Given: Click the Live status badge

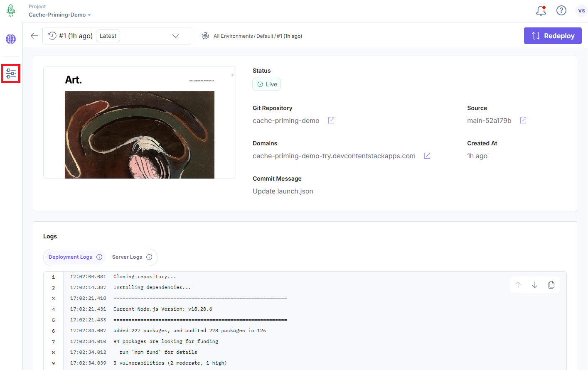Looking at the screenshot, I should click(x=267, y=84).
